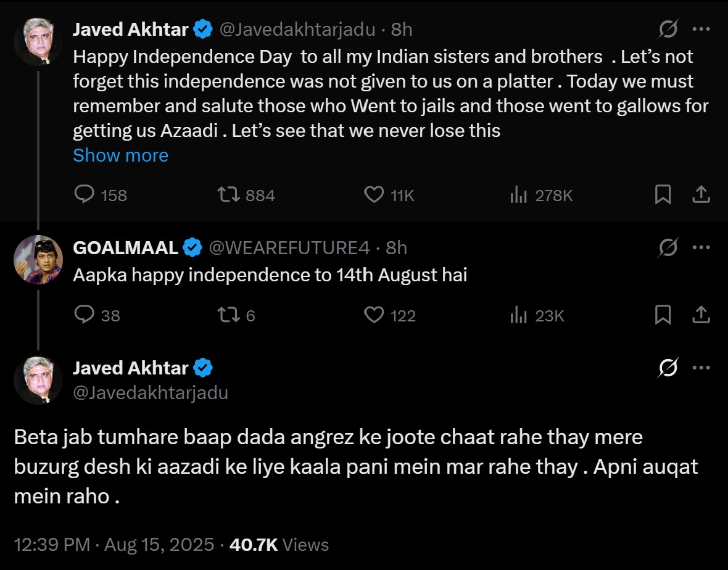728x570 pixels.
Task: Open more options on bottom Javed Akhtar reply
Action: point(701,368)
